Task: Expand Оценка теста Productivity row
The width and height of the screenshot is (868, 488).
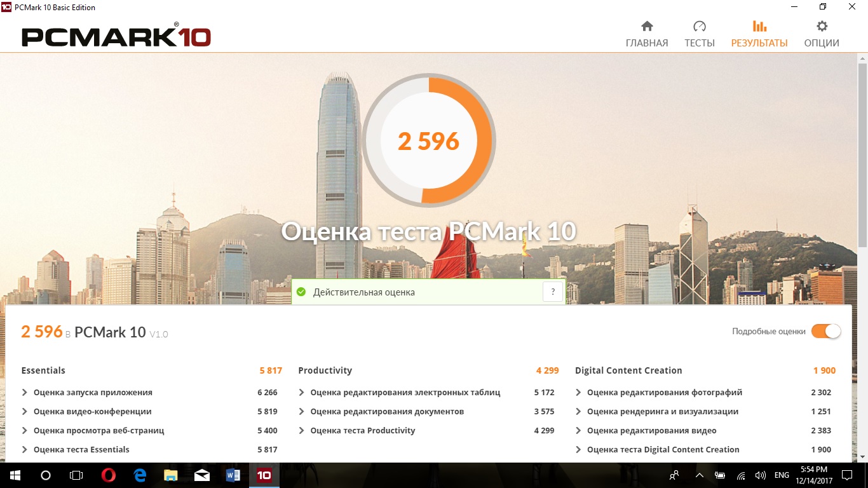Action: (x=426, y=430)
